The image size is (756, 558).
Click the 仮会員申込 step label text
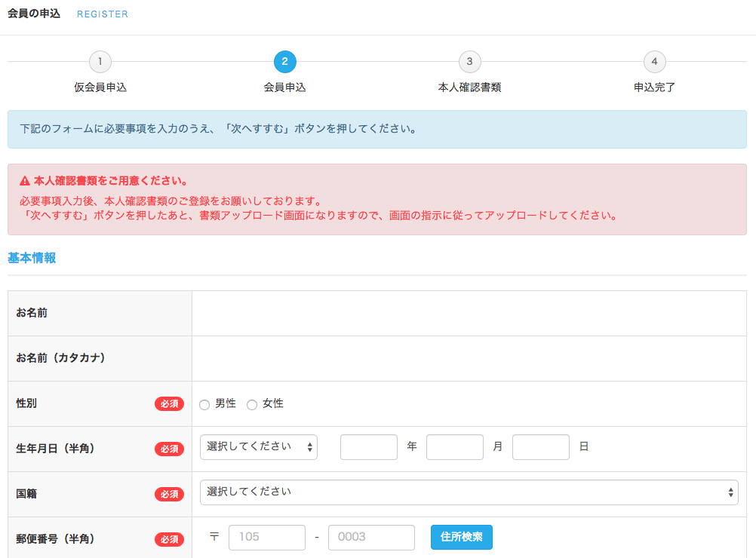100,87
